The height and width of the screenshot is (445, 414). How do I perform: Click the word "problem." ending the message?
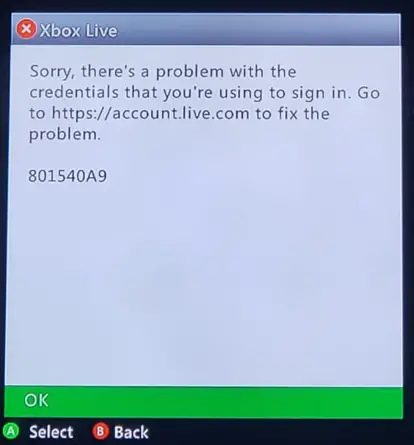coord(65,135)
